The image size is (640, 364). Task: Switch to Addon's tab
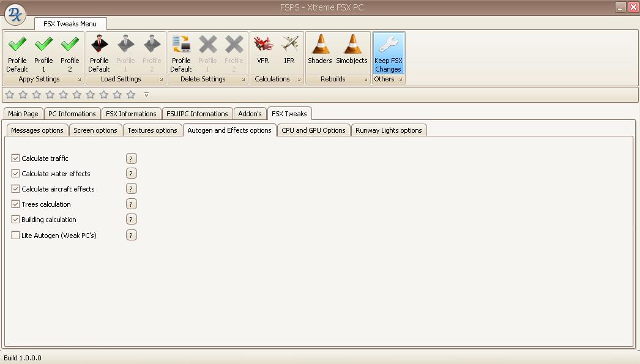[250, 114]
